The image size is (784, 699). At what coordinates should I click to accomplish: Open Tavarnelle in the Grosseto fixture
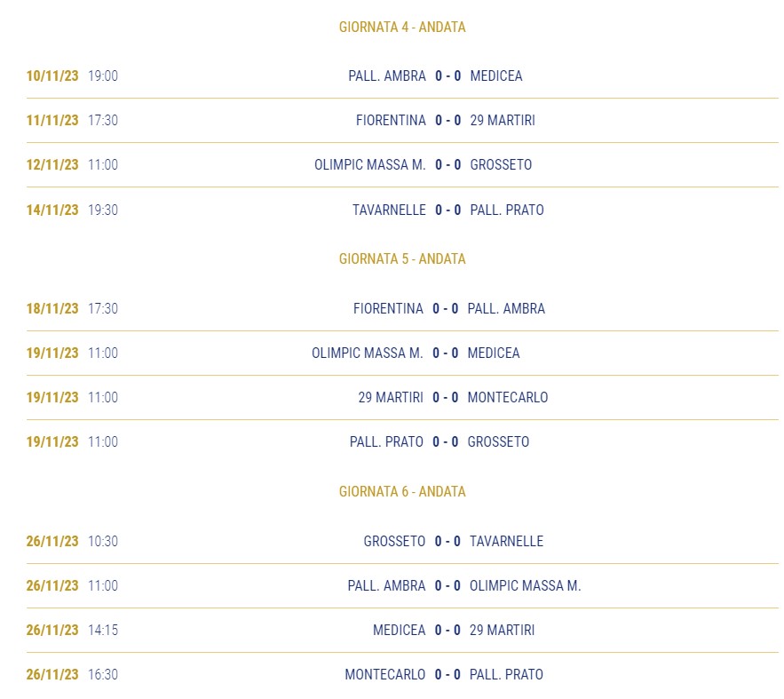[x=506, y=542]
